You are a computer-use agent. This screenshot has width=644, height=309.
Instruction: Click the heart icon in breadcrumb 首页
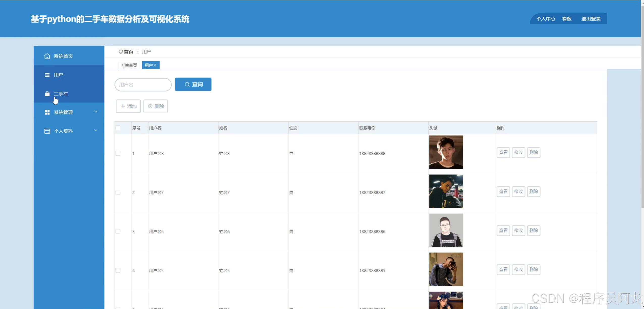pyautogui.click(x=121, y=51)
